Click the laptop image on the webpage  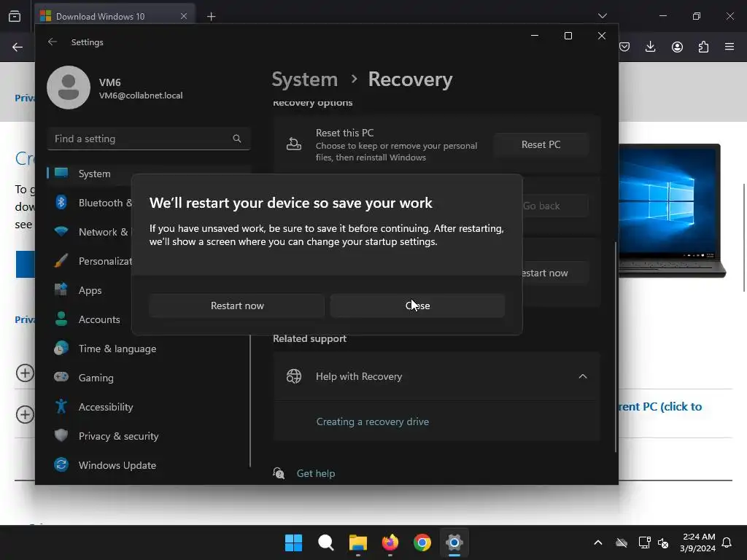672,211
